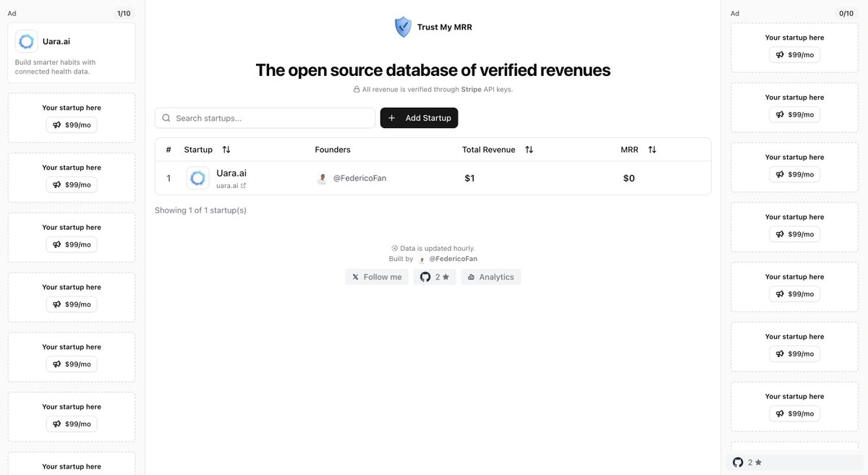
Task: Click the search magnifier icon
Action: pos(166,117)
